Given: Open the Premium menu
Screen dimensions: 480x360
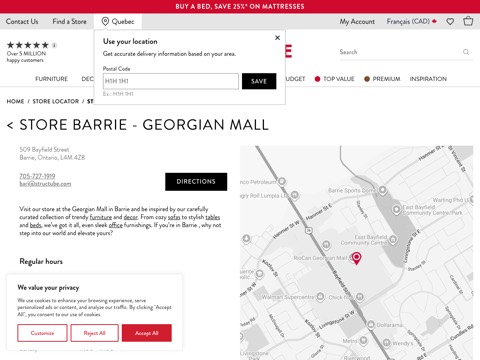Looking at the screenshot, I should (382, 79).
